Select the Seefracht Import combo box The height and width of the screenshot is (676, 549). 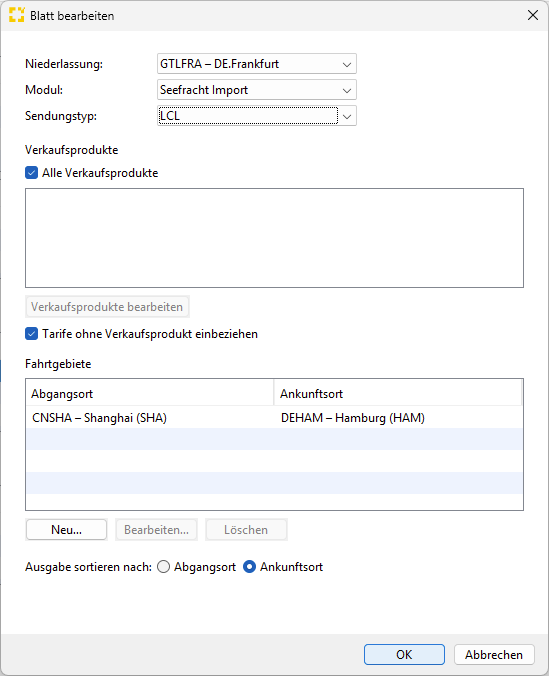[x=257, y=90]
